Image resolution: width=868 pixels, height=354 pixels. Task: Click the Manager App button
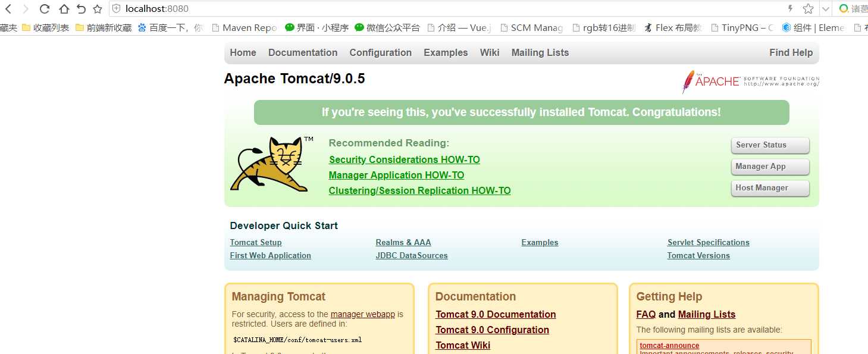pos(770,167)
